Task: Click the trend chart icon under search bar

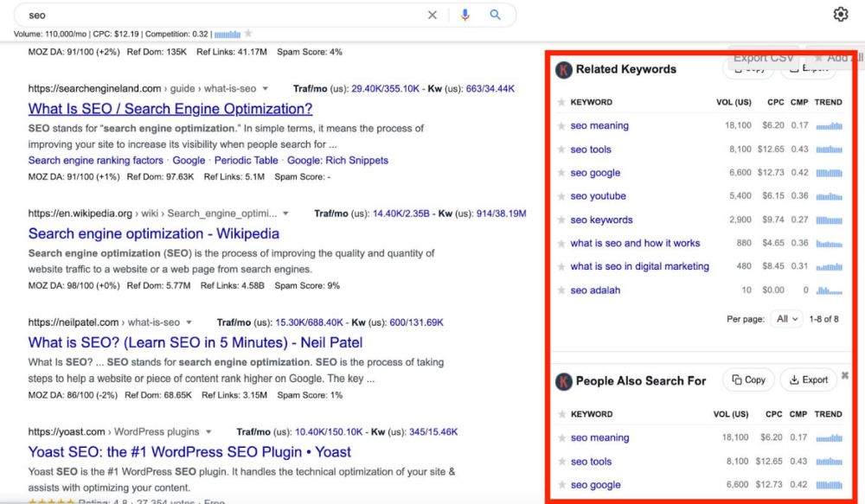Action: coord(227,34)
